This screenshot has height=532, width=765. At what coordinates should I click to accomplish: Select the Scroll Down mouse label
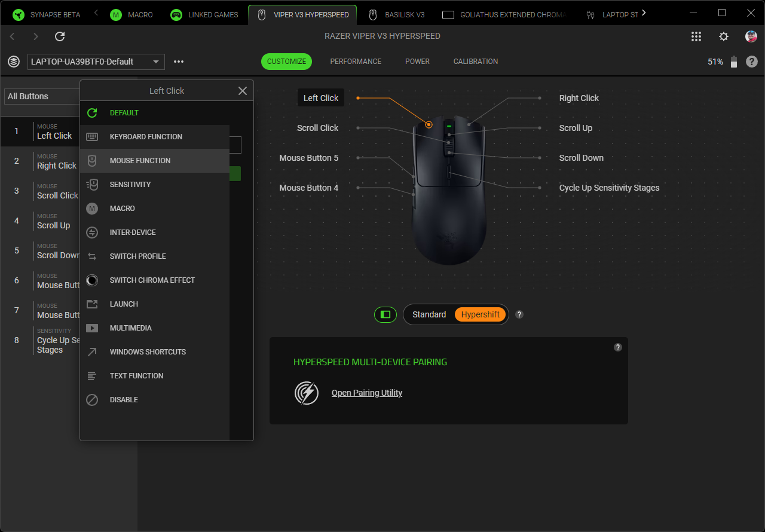click(x=582, y=158)
